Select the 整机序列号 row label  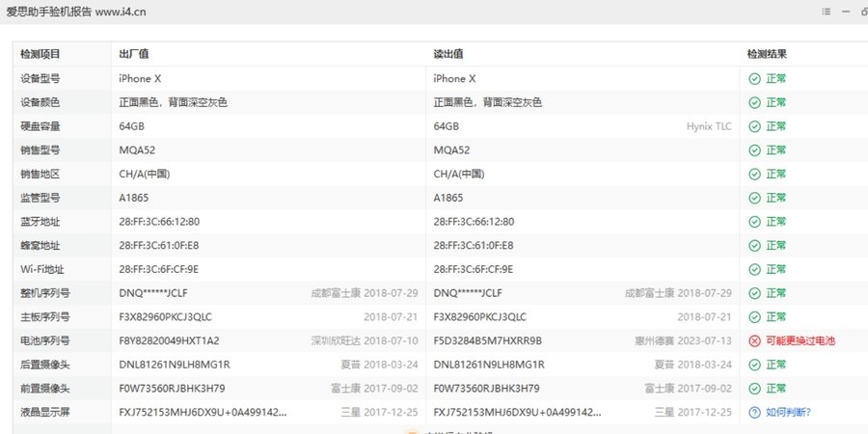(x=45, y=293)
